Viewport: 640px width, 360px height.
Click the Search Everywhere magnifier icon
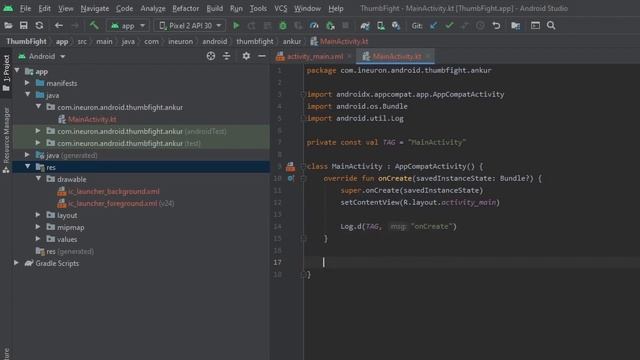[x=551, y=26]
